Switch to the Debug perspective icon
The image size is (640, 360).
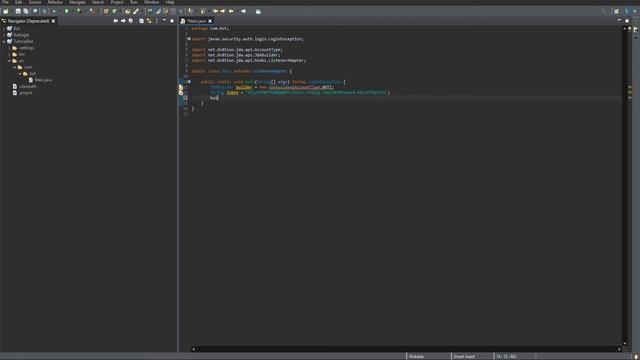635,11
